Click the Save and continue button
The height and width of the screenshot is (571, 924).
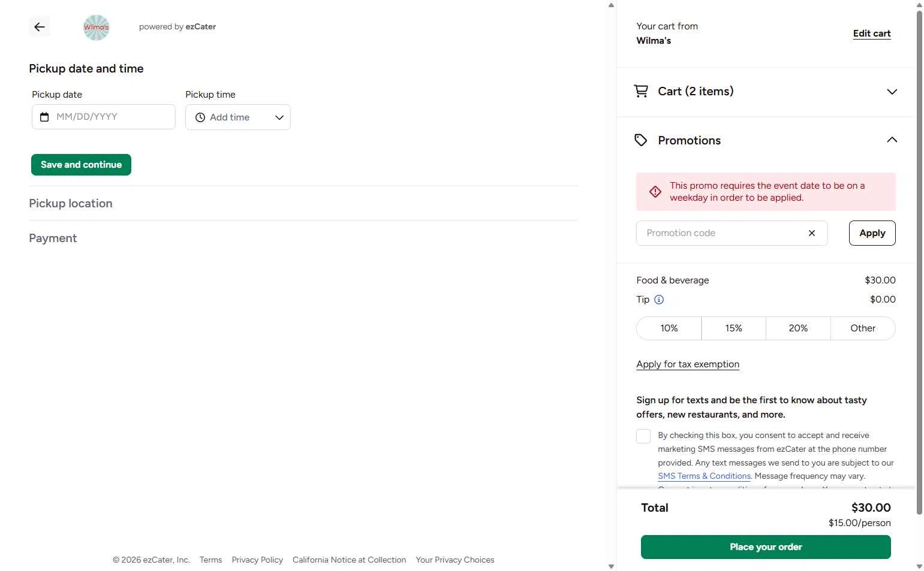[x=81, y=165]
